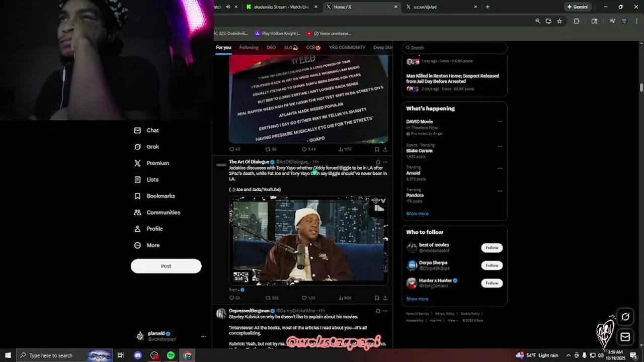Open more options on DepressedBergman post
The height and width of the screenshot is (362, 644).
pos(385,311)
